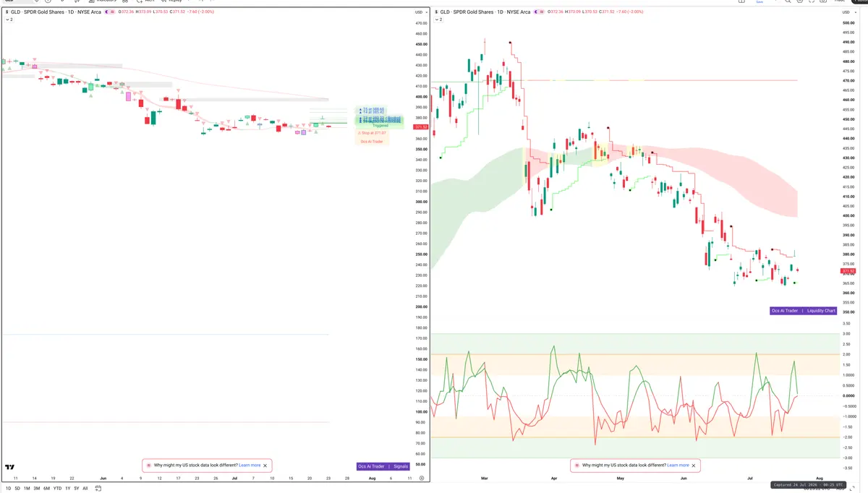
Task: Open time axis settings gear on left chart
Action: point(421,479)
